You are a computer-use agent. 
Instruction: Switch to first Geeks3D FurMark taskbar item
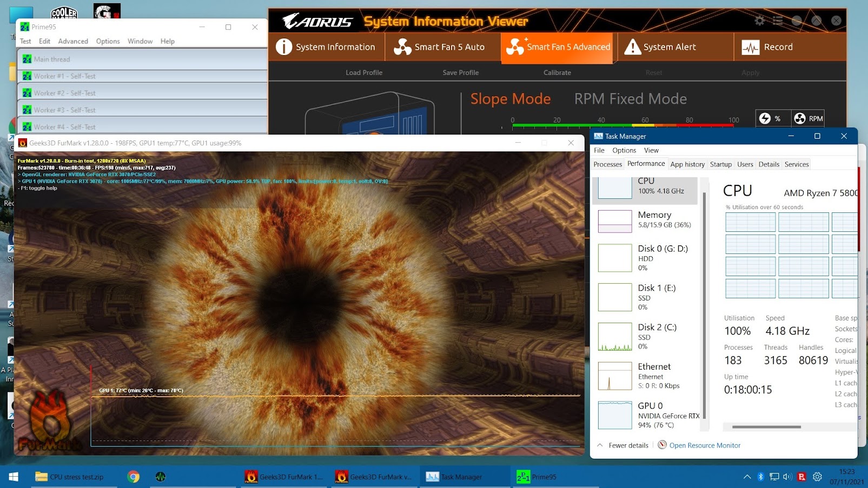tap(285, 477)
